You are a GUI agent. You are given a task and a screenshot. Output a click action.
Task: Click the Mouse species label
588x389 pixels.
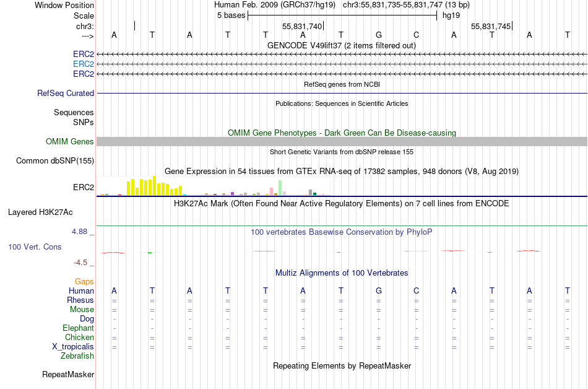click(x=82, y=310)
